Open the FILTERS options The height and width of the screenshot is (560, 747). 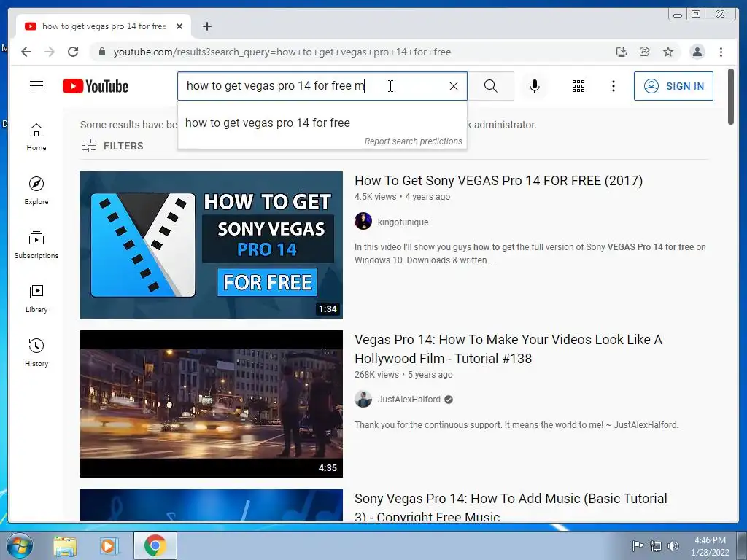click(112, 146)
